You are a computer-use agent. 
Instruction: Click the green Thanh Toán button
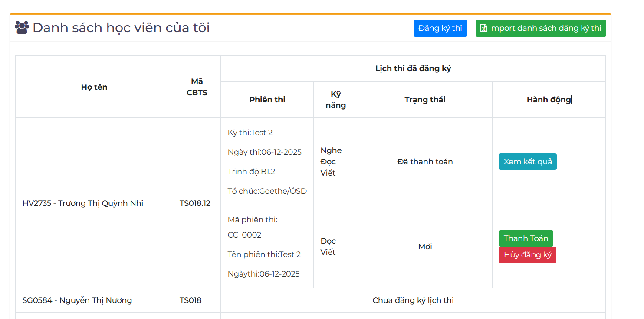click(x=526, y=238)
